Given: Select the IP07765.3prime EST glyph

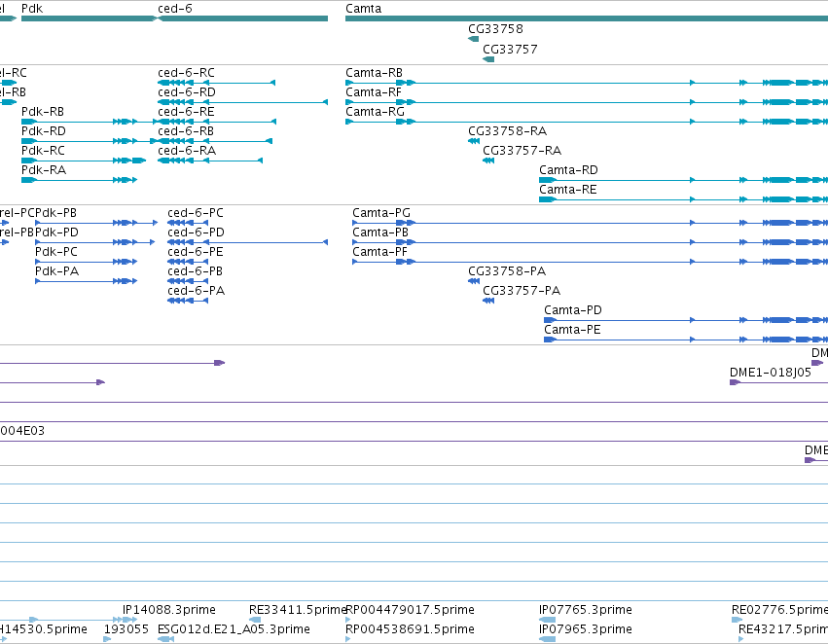Looking at the screenshot, I should click(547, 620).
